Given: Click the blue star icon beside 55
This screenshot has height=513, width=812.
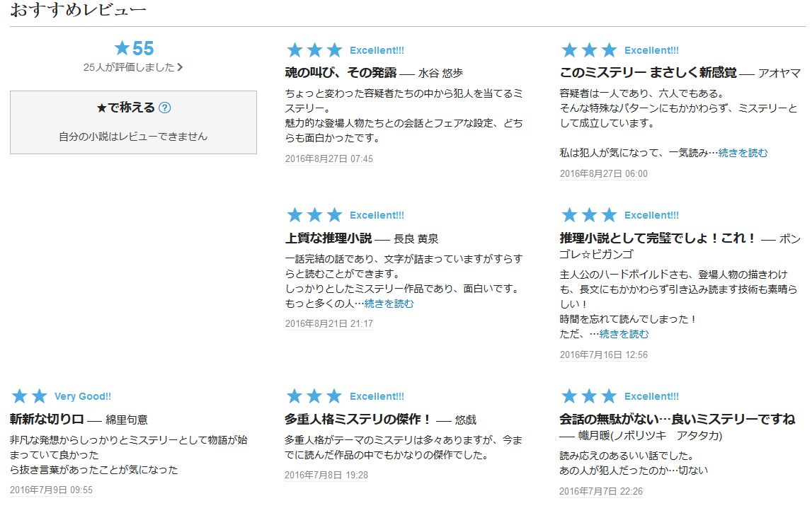Looking at the screenshot, I should coord(122,48).
